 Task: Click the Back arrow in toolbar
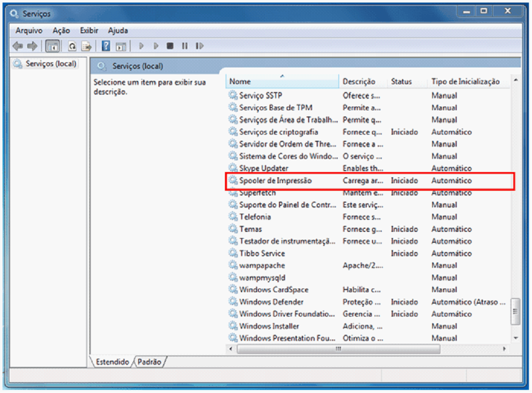(x=18, y=46)
